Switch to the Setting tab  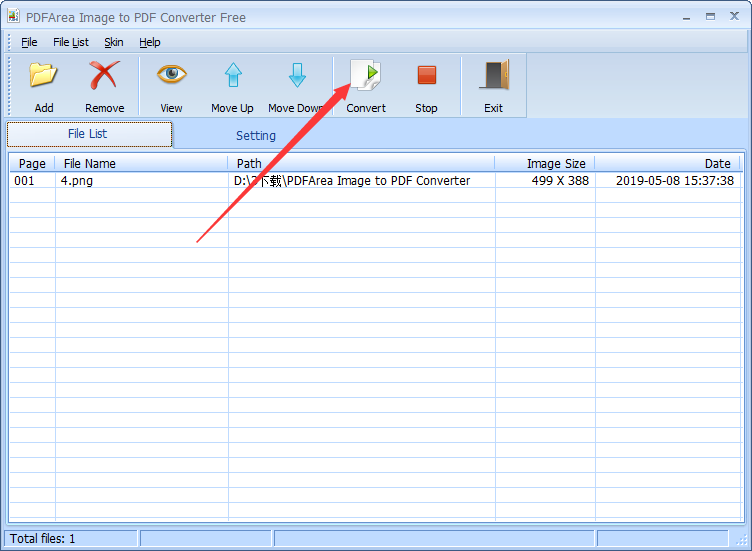[x=256, y=136]
